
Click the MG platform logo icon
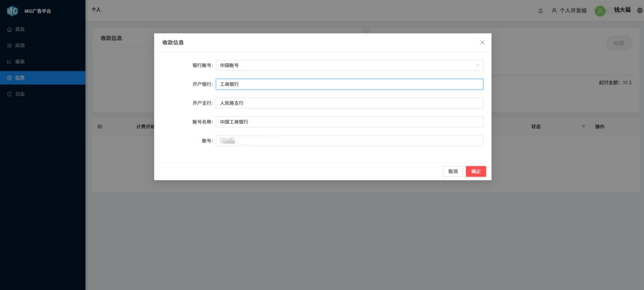click(12, 11)
